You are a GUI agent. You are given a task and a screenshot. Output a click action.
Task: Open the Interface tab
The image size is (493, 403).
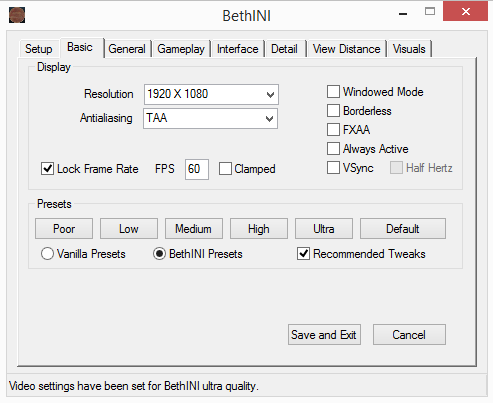(237, 49)
